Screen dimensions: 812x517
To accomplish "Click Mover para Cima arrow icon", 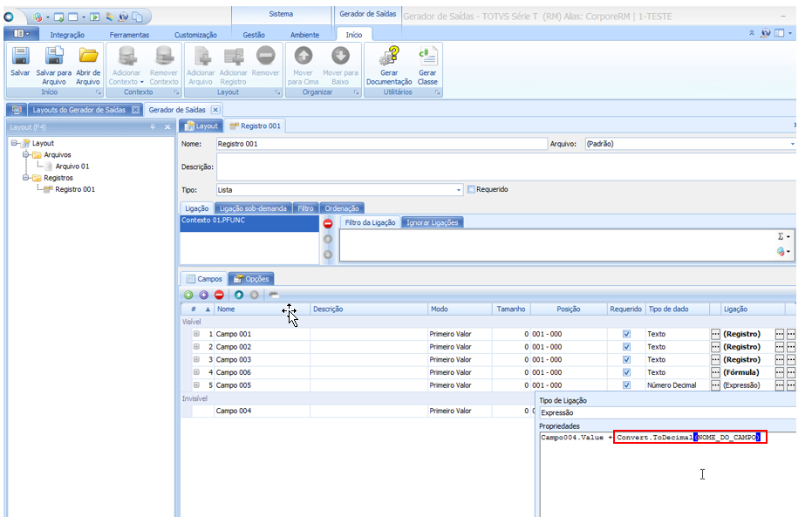I will click(x=304, y=56).
